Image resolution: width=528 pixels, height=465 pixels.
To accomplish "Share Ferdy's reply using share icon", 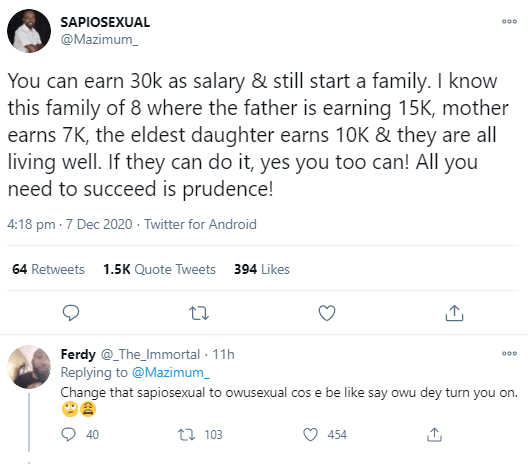I will click(x=434, y=434).
